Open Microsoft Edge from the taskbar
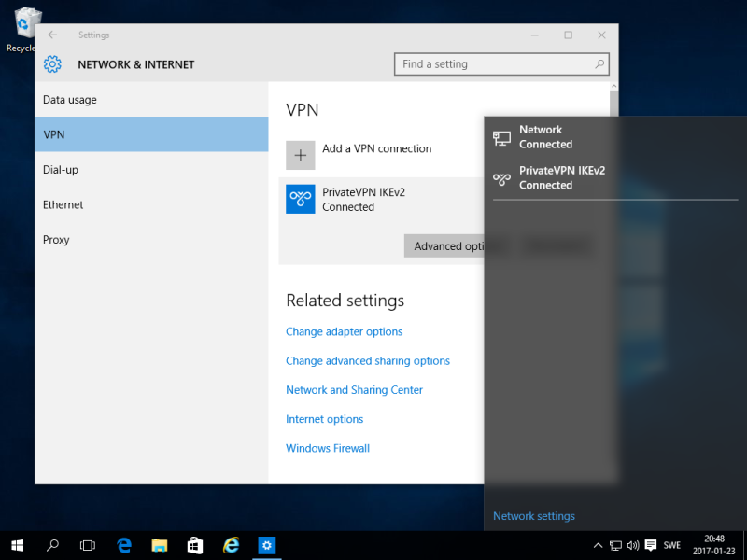747x560 pixels. [x=124, y=545]
